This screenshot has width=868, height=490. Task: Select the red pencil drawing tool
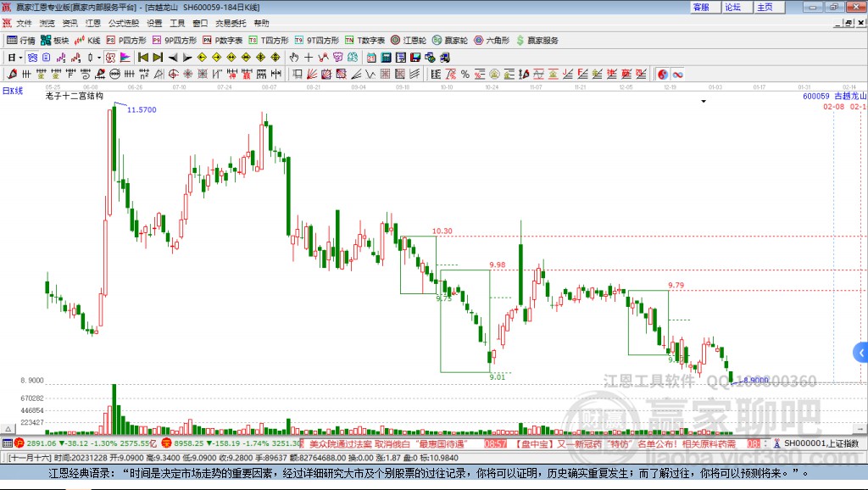pos(12,74)
